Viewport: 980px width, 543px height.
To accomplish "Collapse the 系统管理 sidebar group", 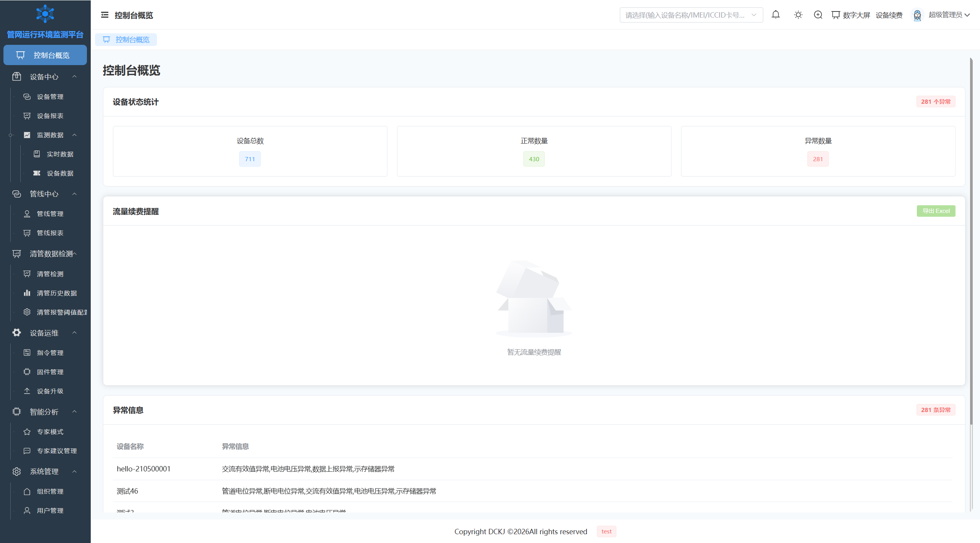I will (45, 471).
